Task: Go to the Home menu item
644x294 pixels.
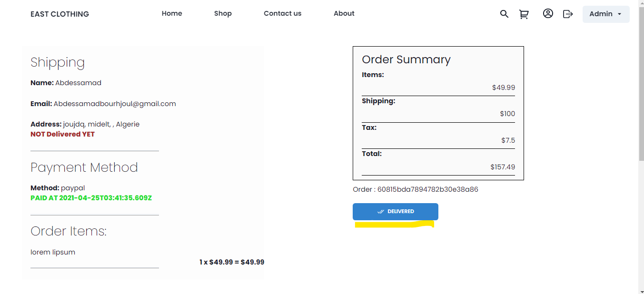Action: point(172,13)
